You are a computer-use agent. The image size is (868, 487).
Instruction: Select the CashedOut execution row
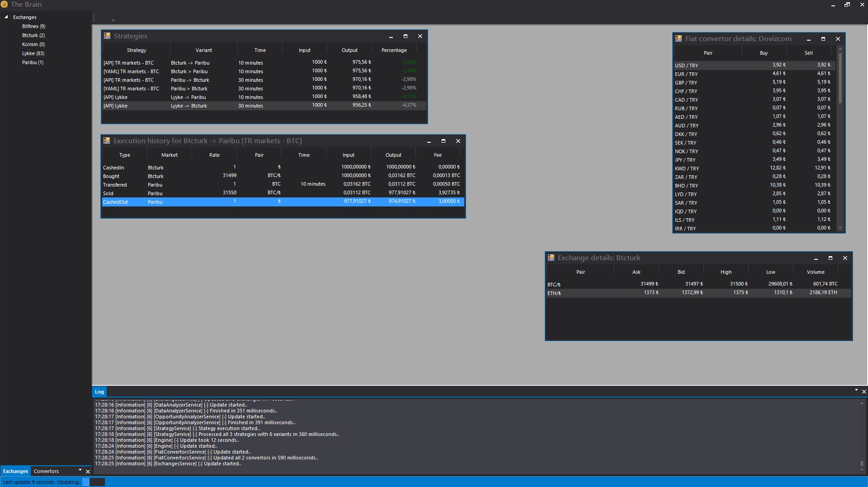[x=283, y=202]
